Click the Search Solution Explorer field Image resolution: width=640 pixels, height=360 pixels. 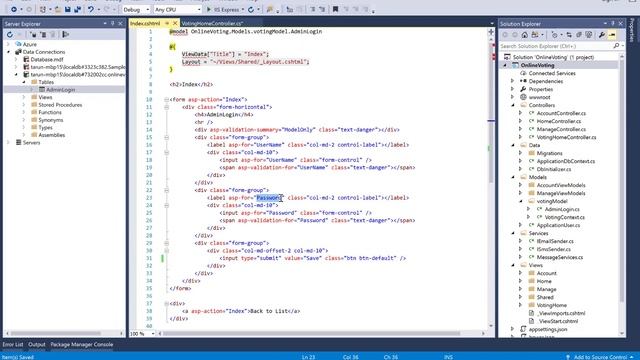[x=556, y=46]
